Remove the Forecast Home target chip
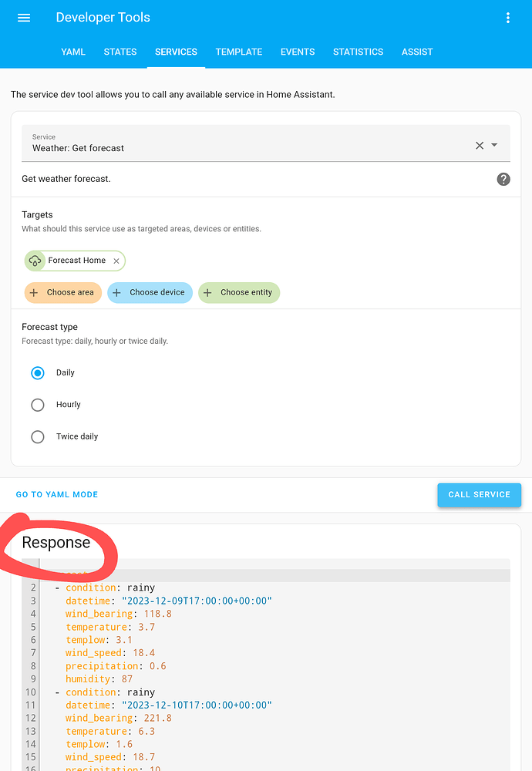The image size is (532, 771). tap(116, 261)
